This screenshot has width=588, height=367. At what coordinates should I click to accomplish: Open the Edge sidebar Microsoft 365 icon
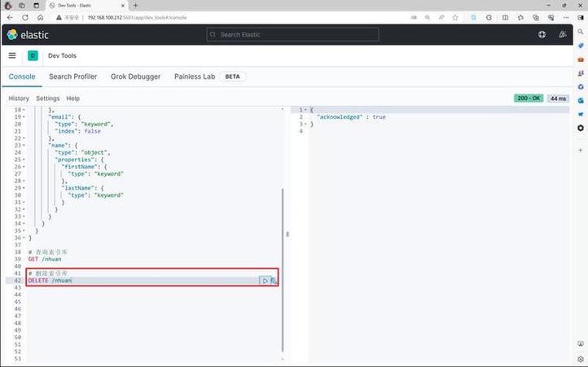coord(581,86)
